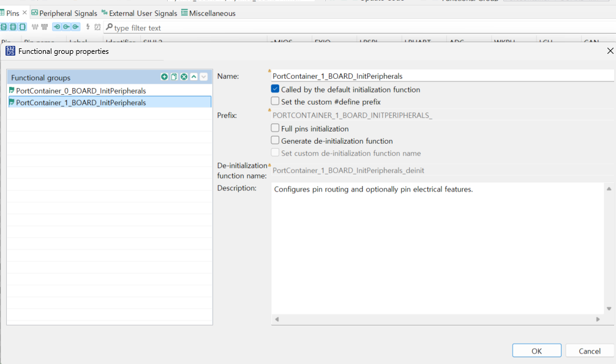The width and height of the screenshot is (616, 364).
Task: Add a new functional group
Action: click(163, 76)
